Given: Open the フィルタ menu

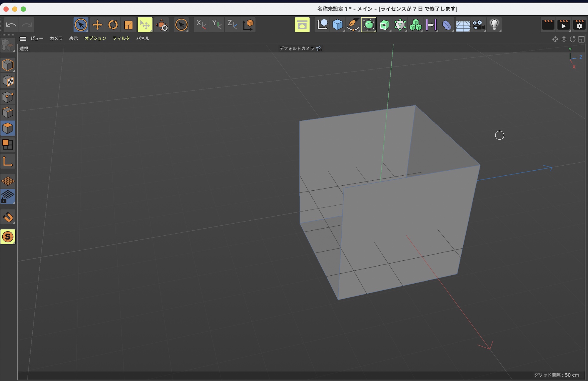Looking at the screenshot, I should (x=121, y=39).
